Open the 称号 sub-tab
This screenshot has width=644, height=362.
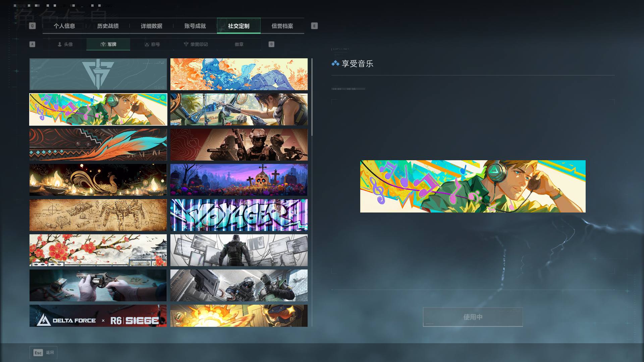[x=152, y=44]
